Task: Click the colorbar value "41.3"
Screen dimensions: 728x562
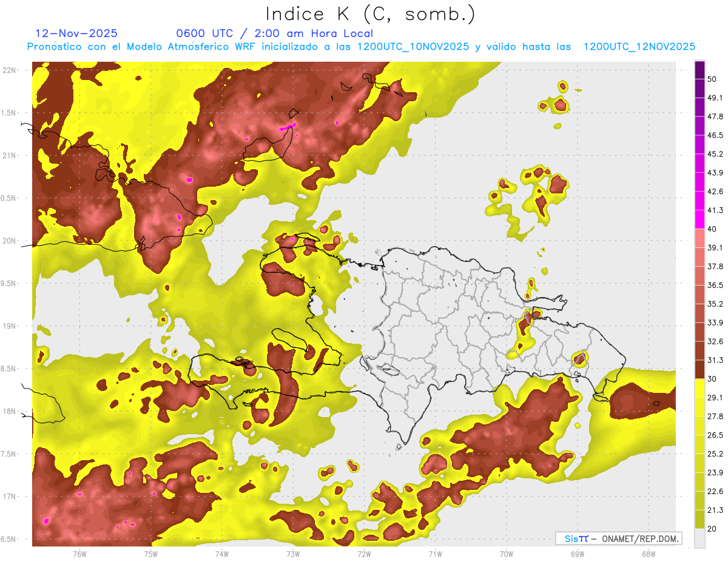Action: coord(715,210)
